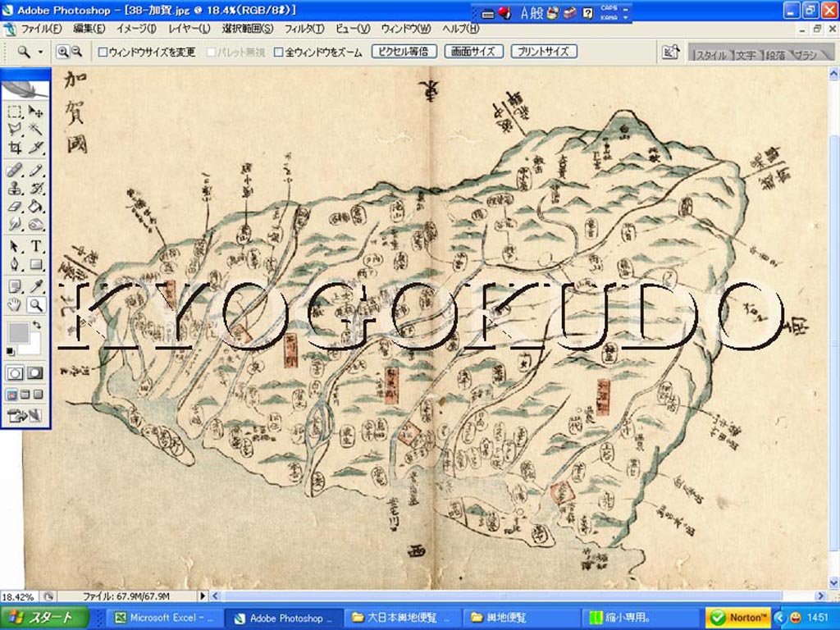Screen dimensions: 840x630
Task: Open the Zoom tool preset picker arrow
Action: 40,52
